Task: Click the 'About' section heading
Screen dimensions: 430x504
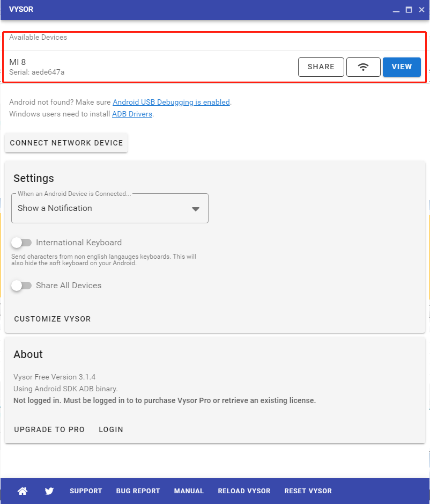Action: 28,354
